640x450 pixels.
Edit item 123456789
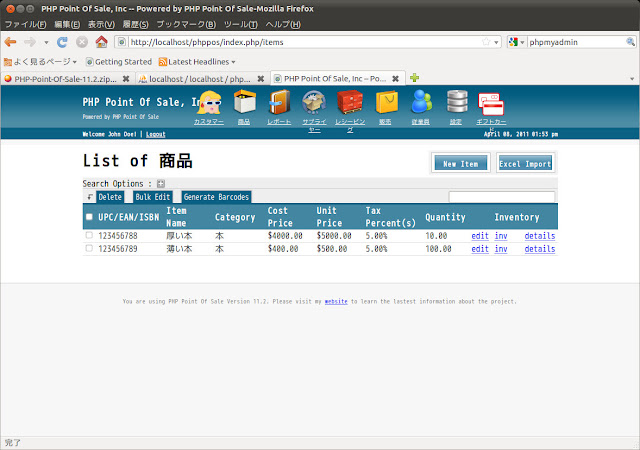[480, 249]
